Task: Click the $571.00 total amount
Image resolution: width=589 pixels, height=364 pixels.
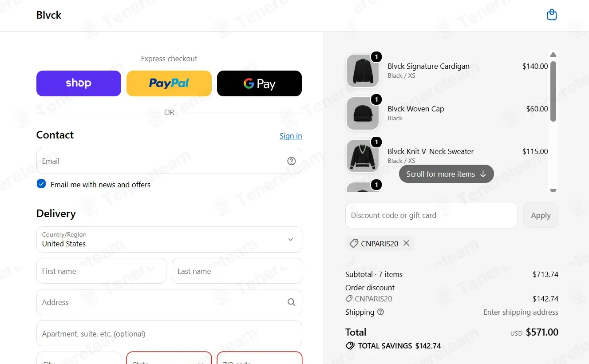Action: click(x=542, y=332)
